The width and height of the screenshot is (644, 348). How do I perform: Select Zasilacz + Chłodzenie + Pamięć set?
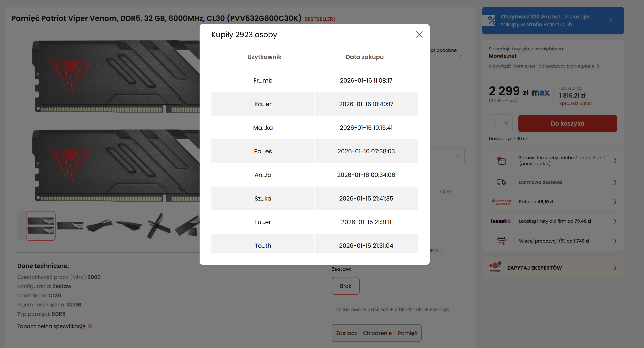[376, 333]
